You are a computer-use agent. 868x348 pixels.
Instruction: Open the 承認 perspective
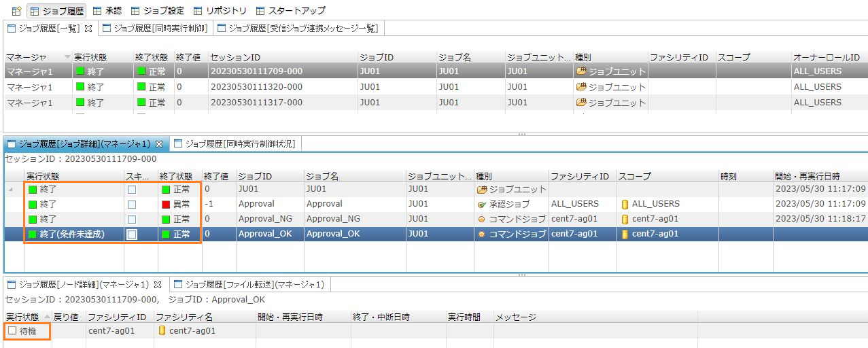(x=107, y=11)
